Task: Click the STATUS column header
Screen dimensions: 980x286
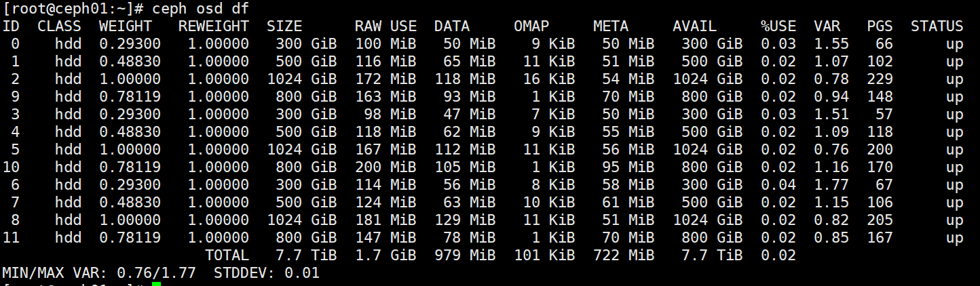Action: [937, 26]
